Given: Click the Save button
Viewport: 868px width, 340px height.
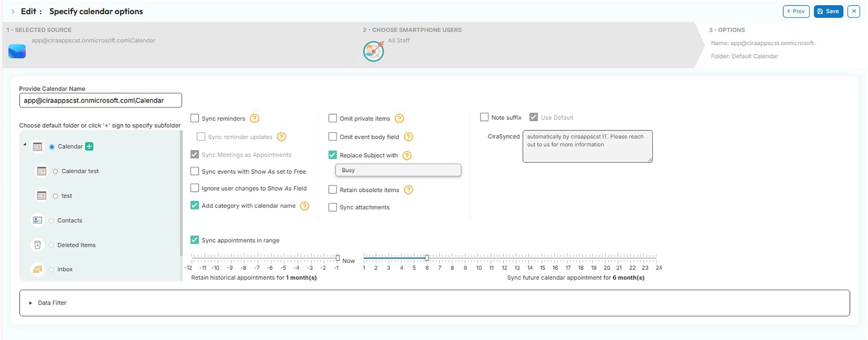Looking at the screenshot, I should [828, 11].
